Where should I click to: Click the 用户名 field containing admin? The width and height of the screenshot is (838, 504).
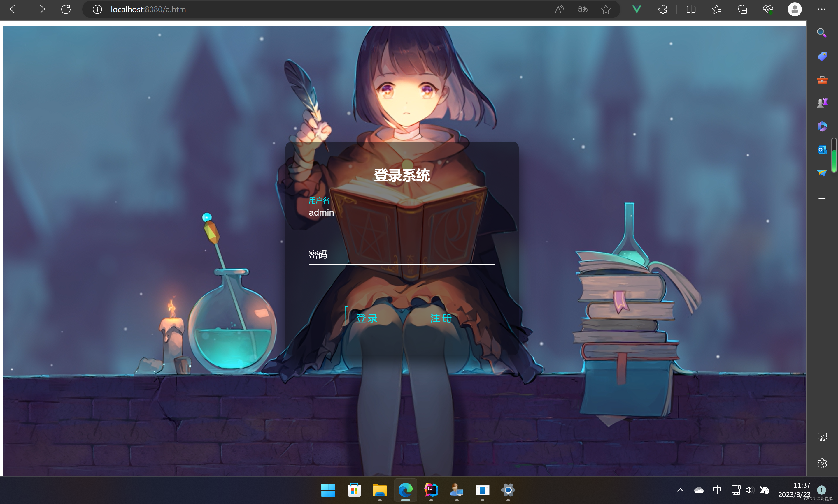click(402, 213)
